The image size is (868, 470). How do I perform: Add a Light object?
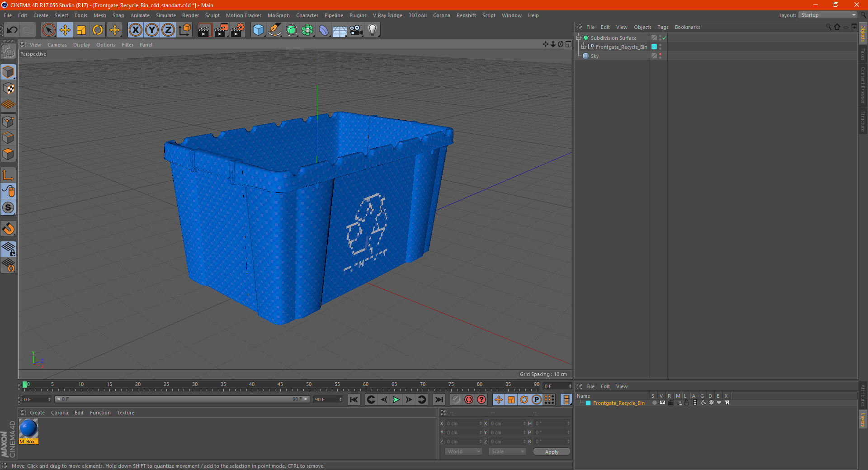pos(373,30)
